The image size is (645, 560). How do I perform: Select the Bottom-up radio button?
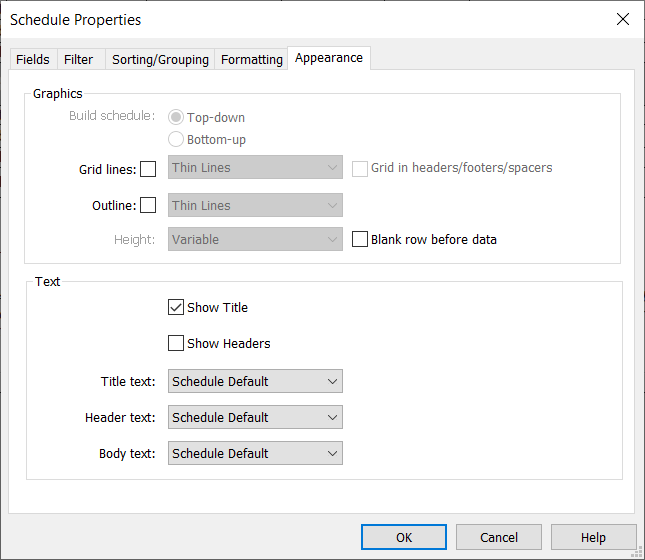coord(177,140)
